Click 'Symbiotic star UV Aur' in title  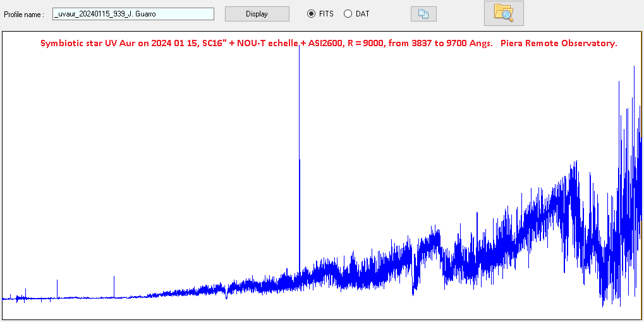tap(82, 44)
